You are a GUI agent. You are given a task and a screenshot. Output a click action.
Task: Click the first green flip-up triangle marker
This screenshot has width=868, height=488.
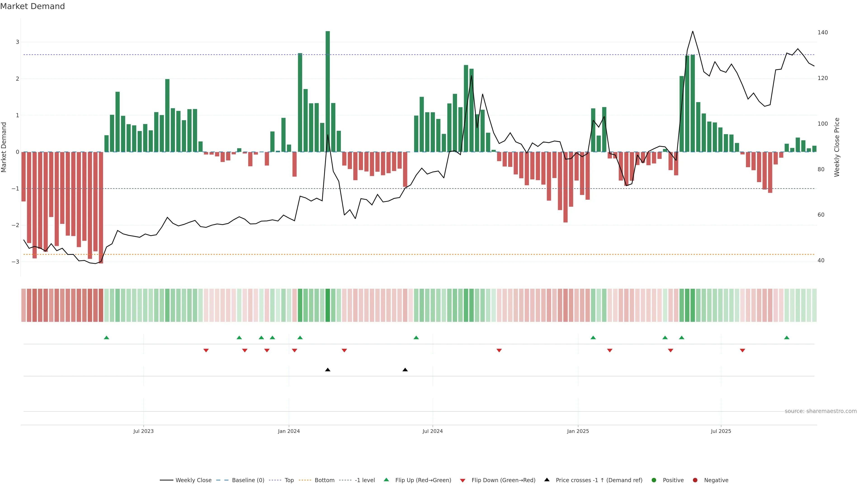(x=106, y=338)
